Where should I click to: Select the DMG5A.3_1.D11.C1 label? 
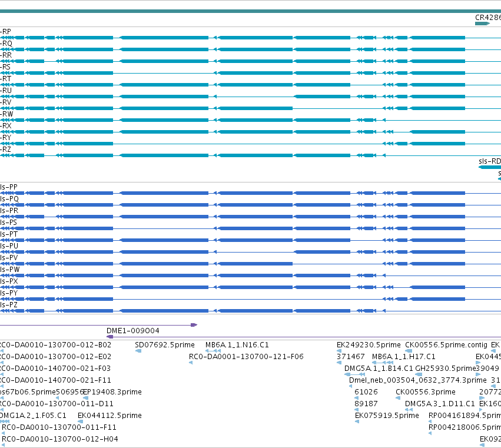(x=440, y=404)
